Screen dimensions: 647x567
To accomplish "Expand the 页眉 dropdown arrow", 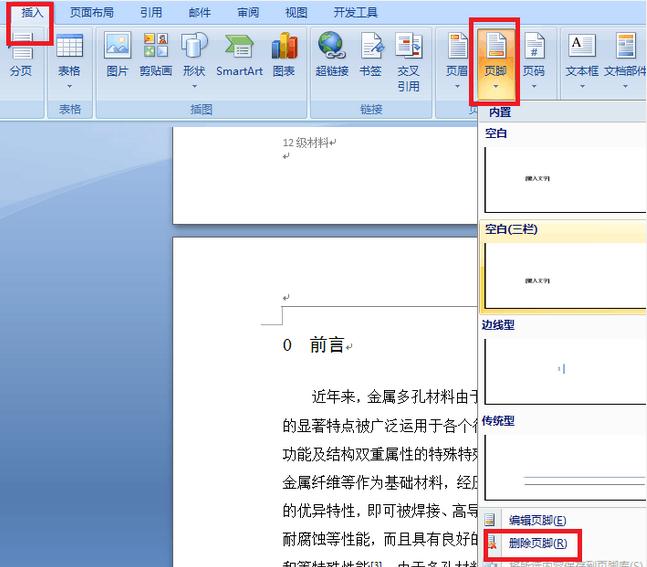I will click(457, 86).
